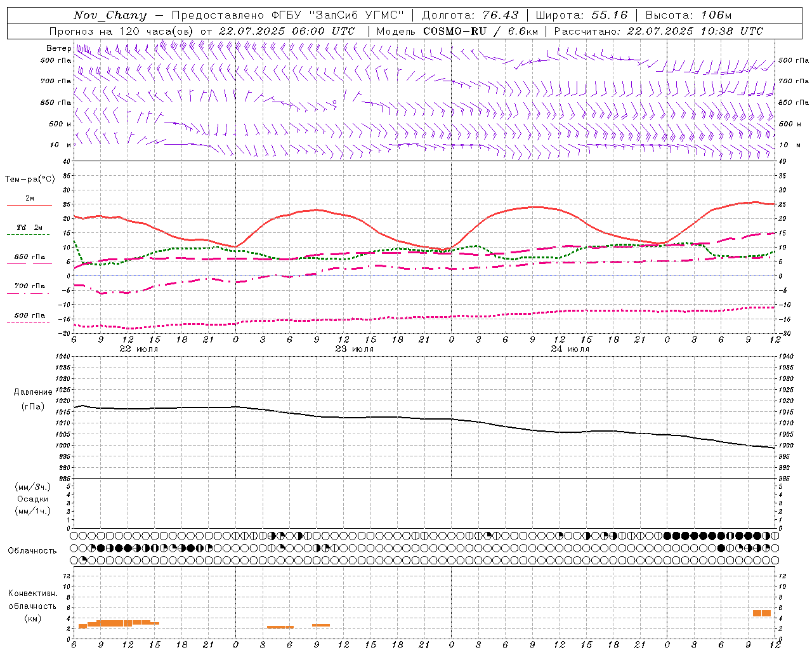Click the computed timestamp 22.07.2025 10:38 UTC
The image size is (812, 650).
pos(695,31)
